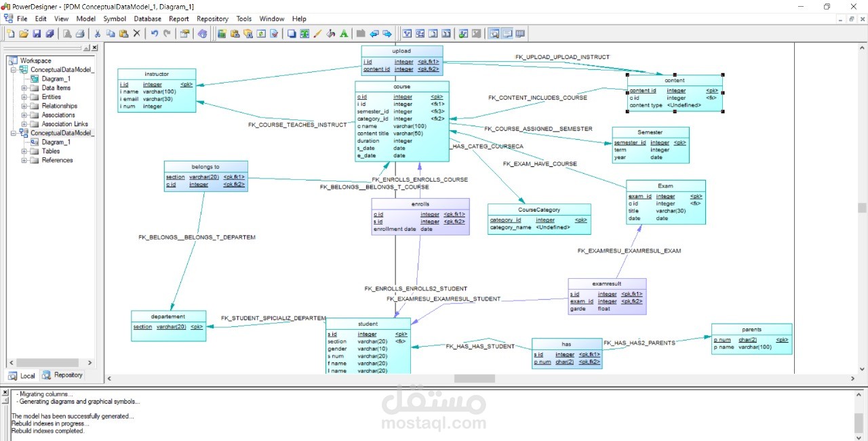Open the Database menu
Image resolution: width=868 pixels, height=441 pixels.
(x=148, y=19)
